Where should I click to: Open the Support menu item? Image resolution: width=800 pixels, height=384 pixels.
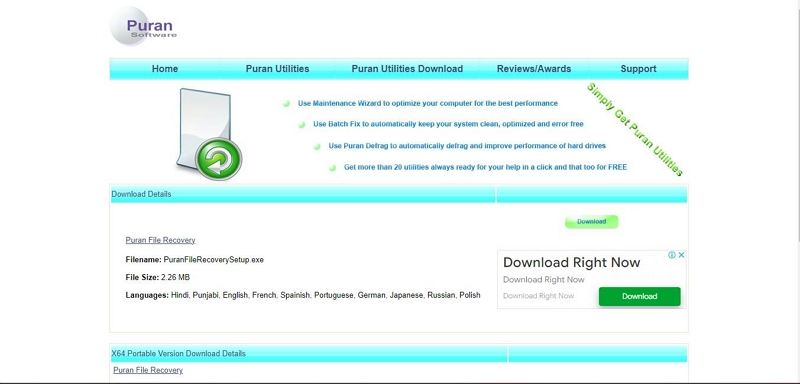coord(638,69)
